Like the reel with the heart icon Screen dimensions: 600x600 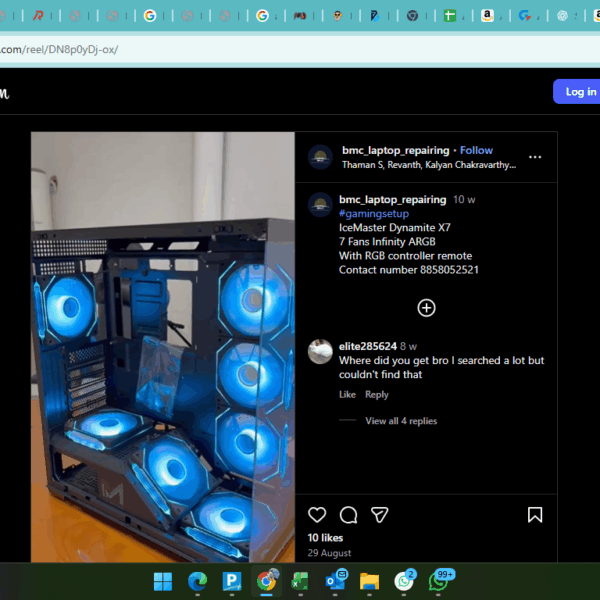click(317, 515)
